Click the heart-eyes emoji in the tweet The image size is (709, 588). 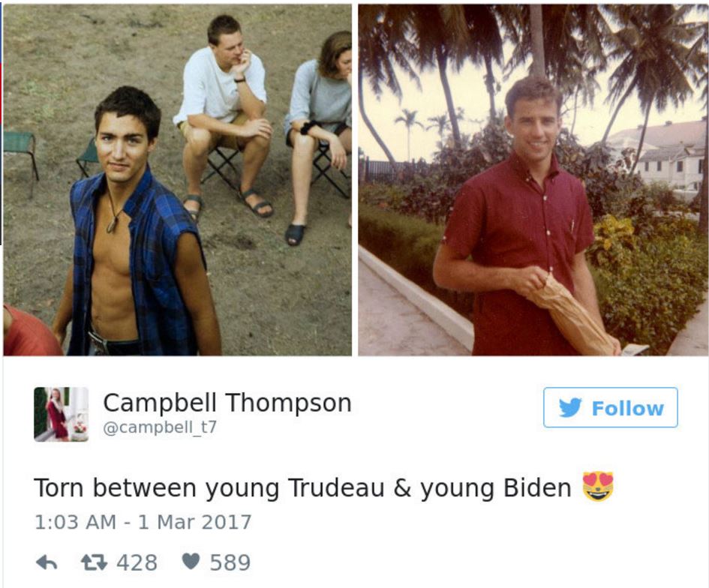[598, 487]
